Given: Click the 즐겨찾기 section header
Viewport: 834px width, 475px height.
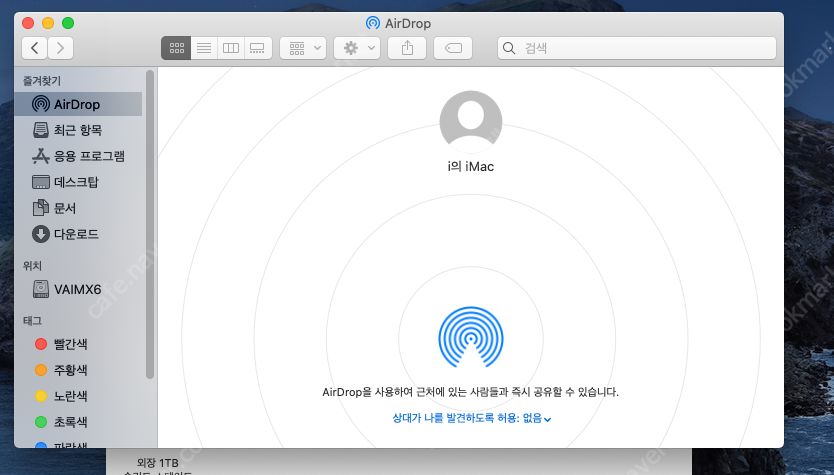Looking at the screenshot, I should 41,81.
